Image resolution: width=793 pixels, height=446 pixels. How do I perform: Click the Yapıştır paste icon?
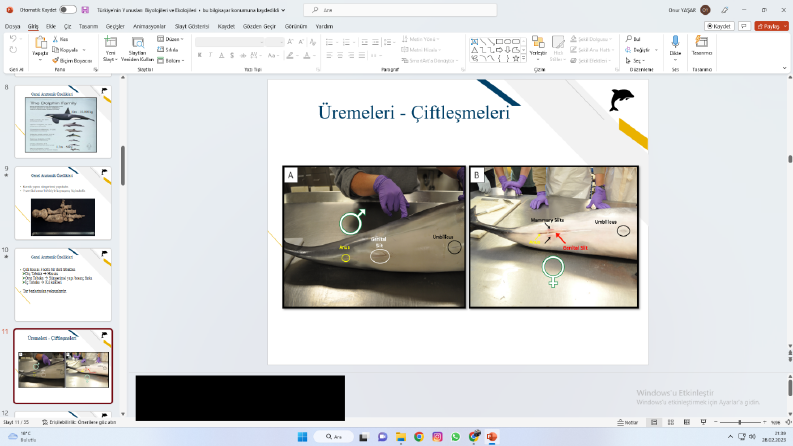pos(40,42)
